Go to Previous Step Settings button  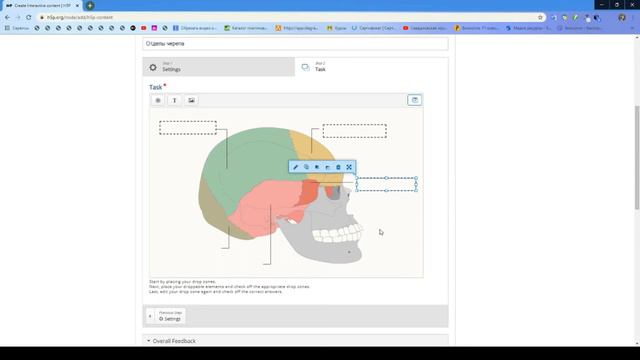[x=166, y=316]
